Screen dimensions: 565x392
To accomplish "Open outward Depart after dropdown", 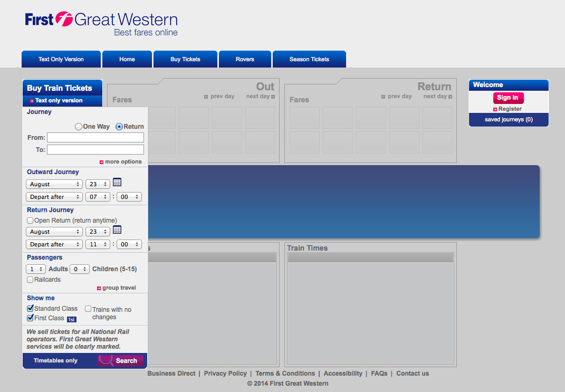I will tap(54, 197).
